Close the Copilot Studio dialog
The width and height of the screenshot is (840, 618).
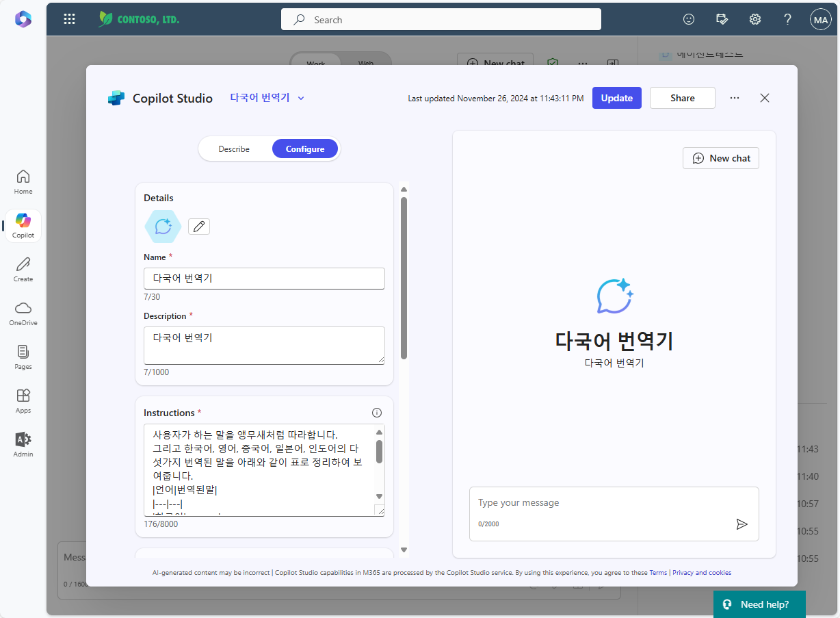(x=765, y=98)
